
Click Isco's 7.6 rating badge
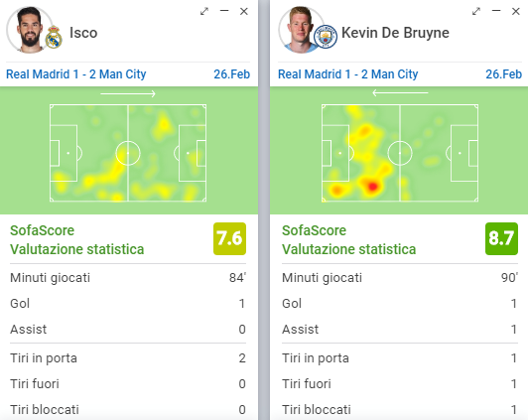point(229,239)
